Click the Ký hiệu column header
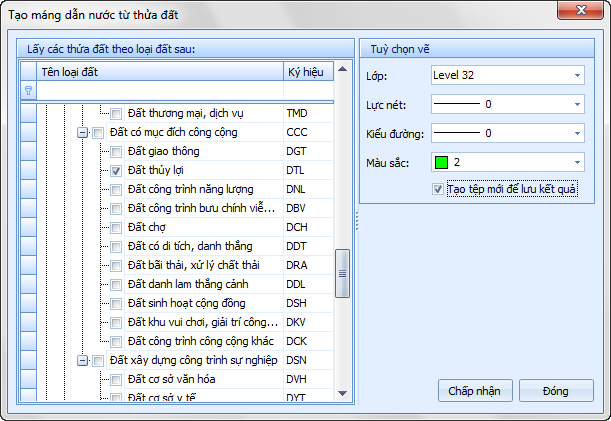This screenshot has height=421, width=611. click(x=307, y=72)
